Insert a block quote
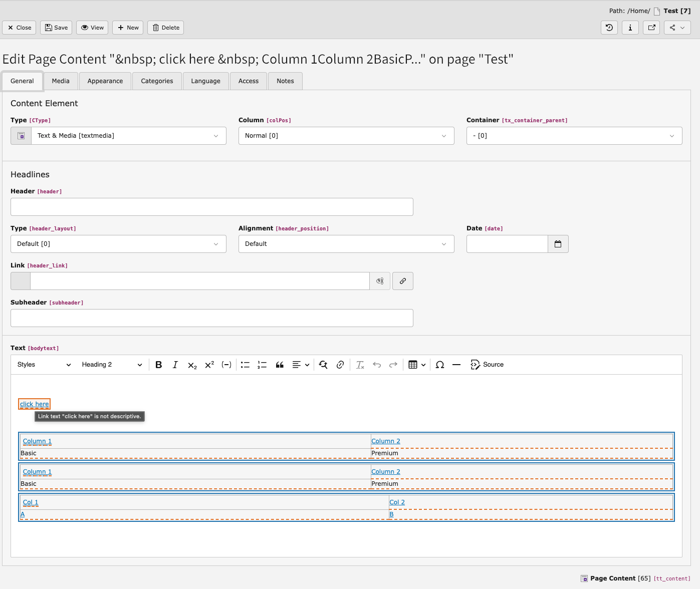Image resolution: width=700 pixels, height=589 pixels. pos(280,365)
